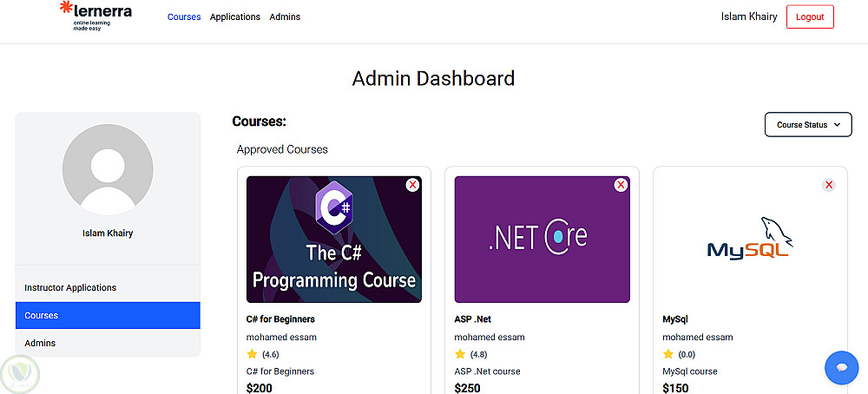Expand the Course Status dropdown

click(x=808, y=125)
